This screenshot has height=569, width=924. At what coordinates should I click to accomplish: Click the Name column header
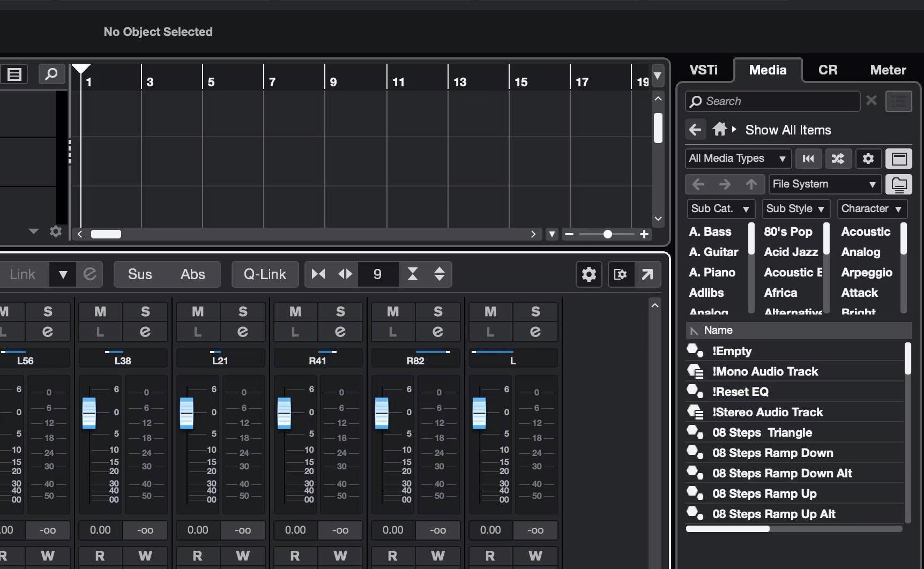point(799,330)
